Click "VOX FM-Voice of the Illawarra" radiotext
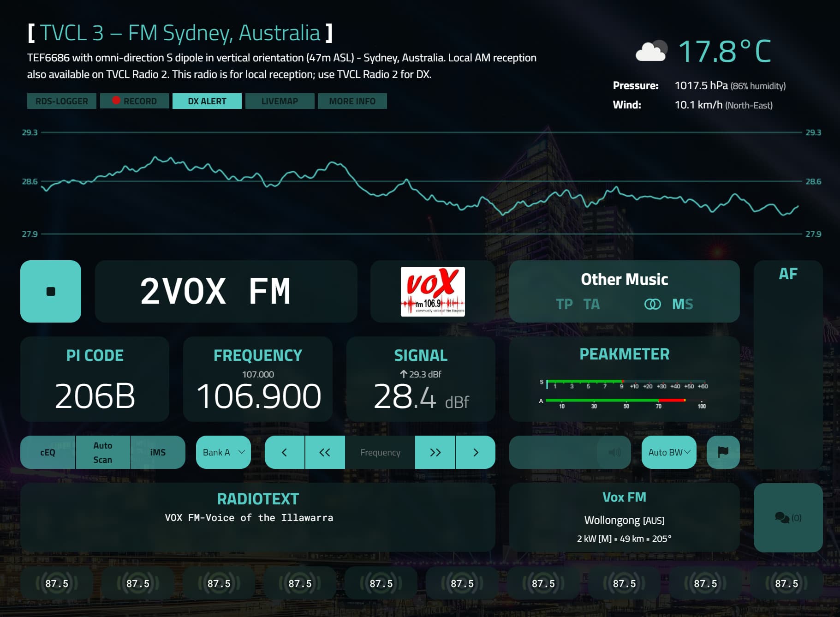Viewport: 840px width, 617px height. coord(249,518)
